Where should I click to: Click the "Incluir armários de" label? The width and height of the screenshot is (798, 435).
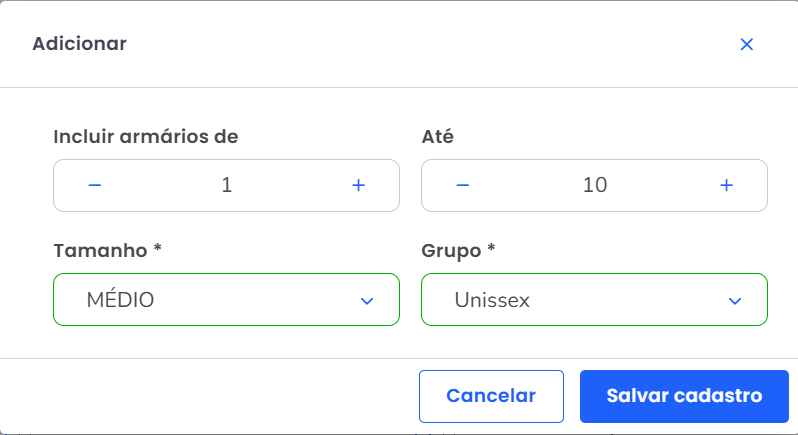146,137
